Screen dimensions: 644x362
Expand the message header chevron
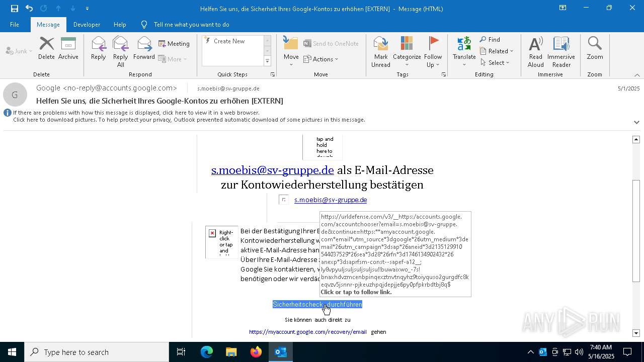pos(636,122)
